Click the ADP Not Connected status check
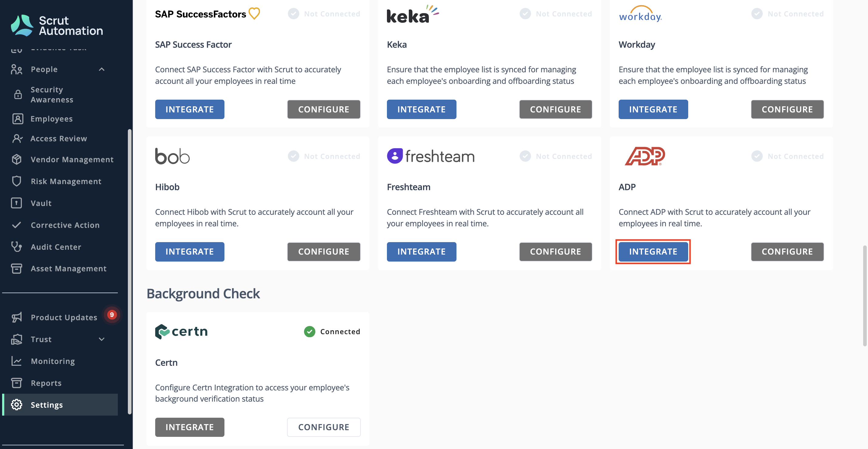The image size is (868, 449). pos(757,156)
